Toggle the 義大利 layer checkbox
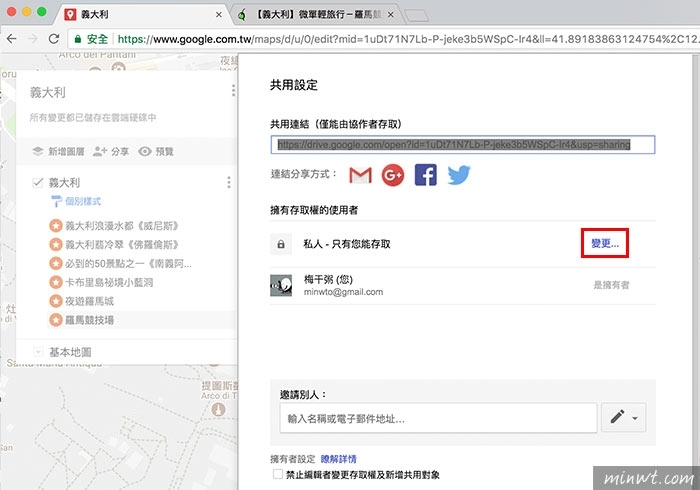Screen dimensions: 700x490 [37, 183]
